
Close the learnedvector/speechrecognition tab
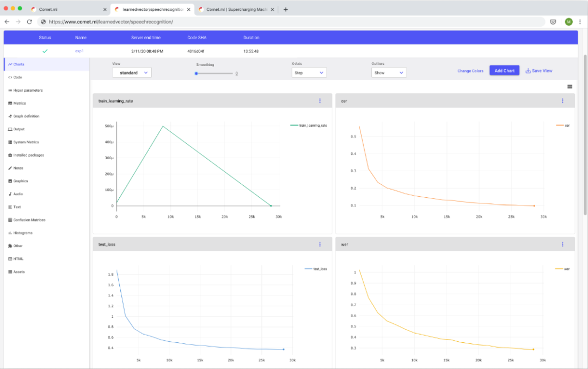pos(188,9)
